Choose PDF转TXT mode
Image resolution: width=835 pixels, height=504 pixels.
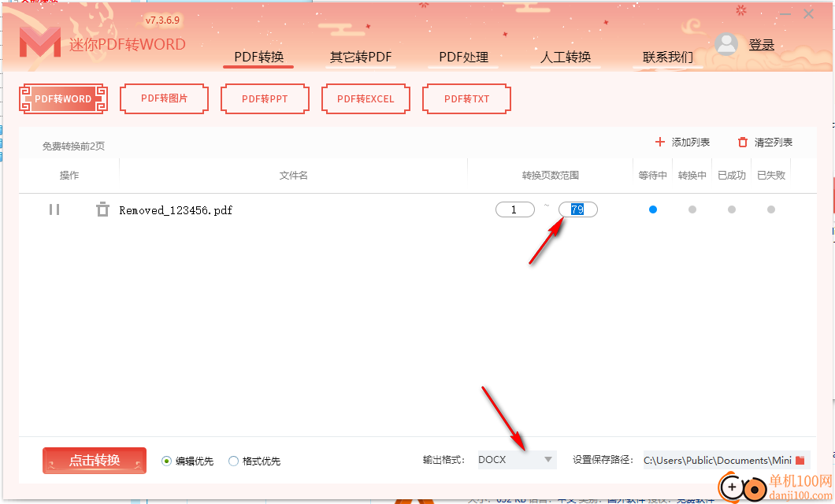pyautogui.click(x=466, y=99)
